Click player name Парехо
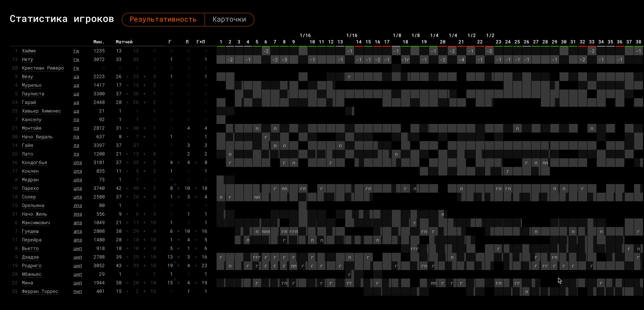The image size is (644, 310). (x=30, y=188)
